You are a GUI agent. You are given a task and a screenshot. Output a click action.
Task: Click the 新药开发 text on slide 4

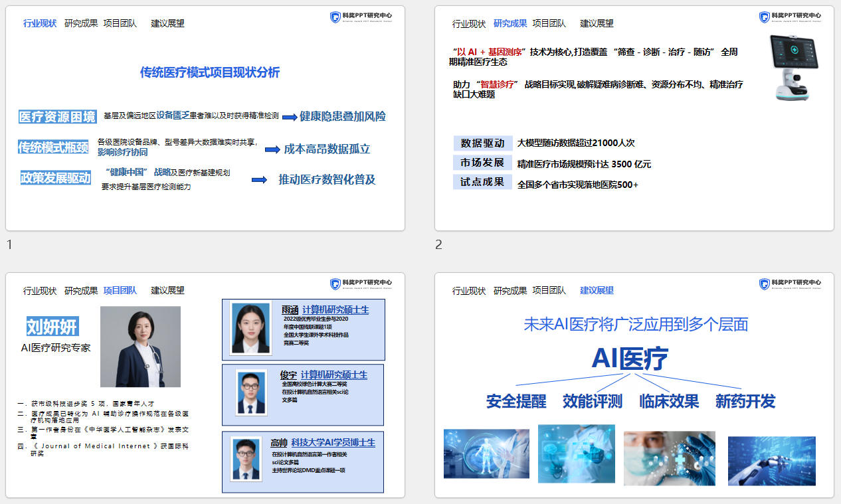745,401
